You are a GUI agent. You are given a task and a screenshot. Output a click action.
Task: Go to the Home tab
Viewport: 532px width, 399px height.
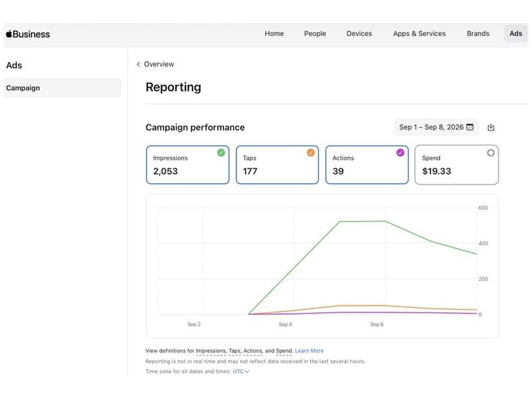point(274,34)
